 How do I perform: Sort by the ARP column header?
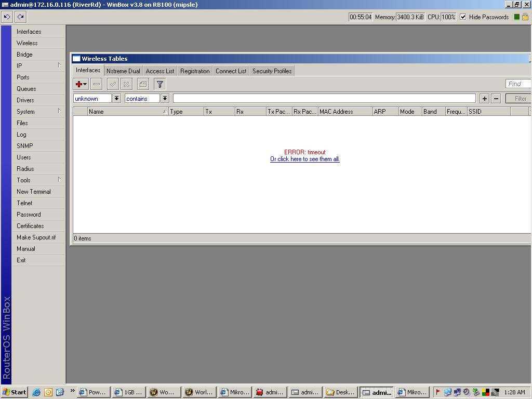click(x=385, y=112)
